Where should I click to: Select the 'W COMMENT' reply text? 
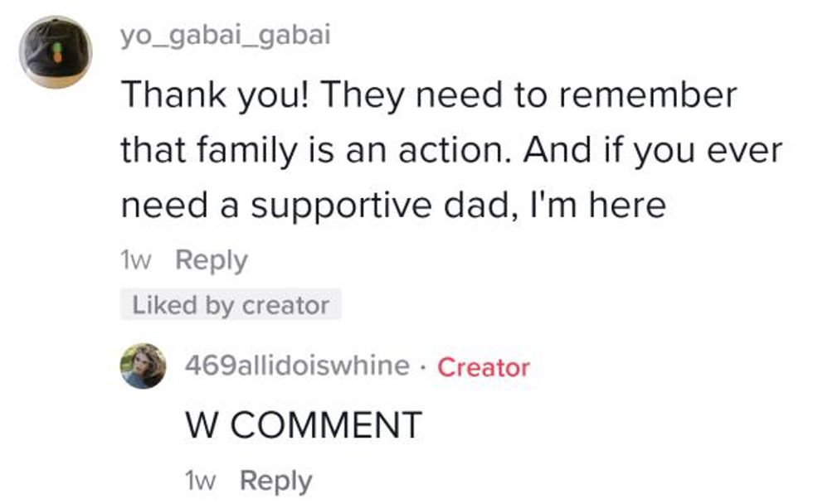(x=303, y=425)
